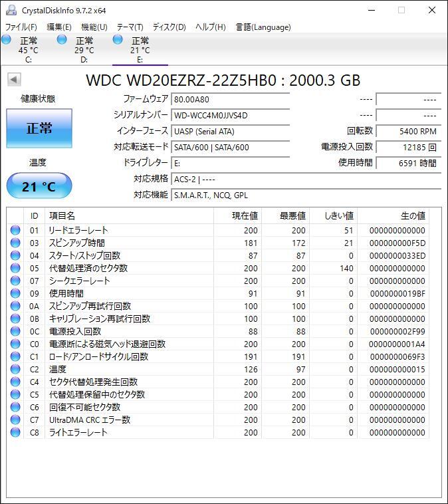This screenshot has height=504, width=448.
Task: Click the blue status icon for ID 07
Action: pos(15,281)
